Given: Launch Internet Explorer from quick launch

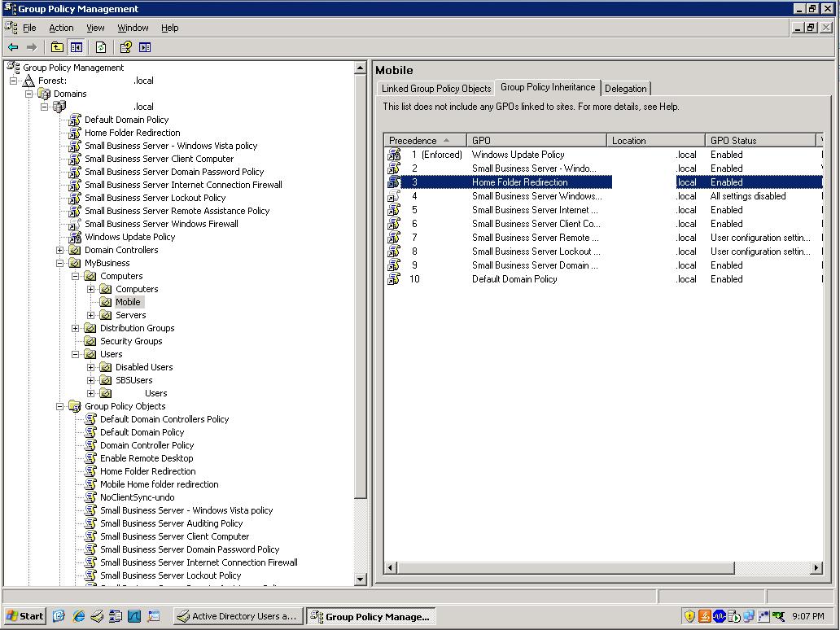Looking at the screenshot, I should pyautogui.click(x=78, y=616).
